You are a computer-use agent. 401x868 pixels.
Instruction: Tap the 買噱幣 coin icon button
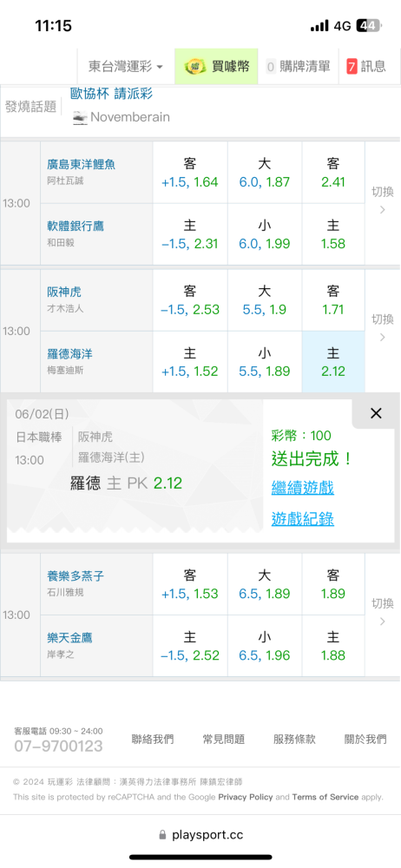click(x=217, y=67)
